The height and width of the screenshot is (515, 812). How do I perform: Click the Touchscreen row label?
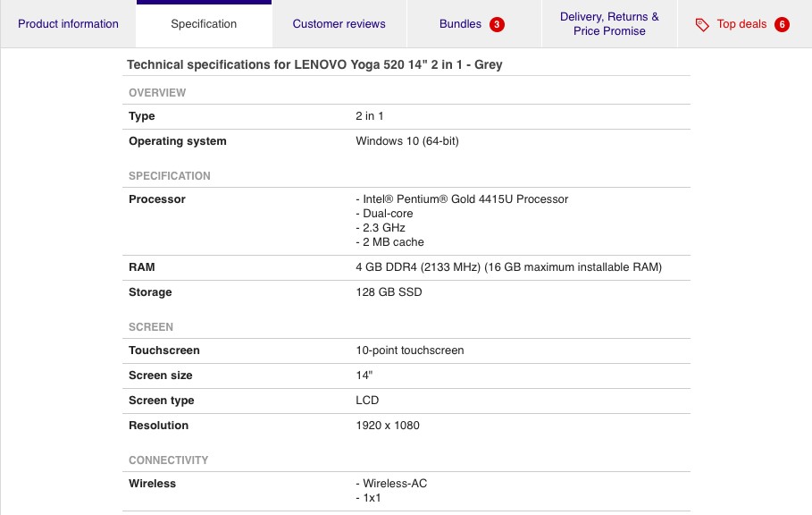[x=164, y=350]
